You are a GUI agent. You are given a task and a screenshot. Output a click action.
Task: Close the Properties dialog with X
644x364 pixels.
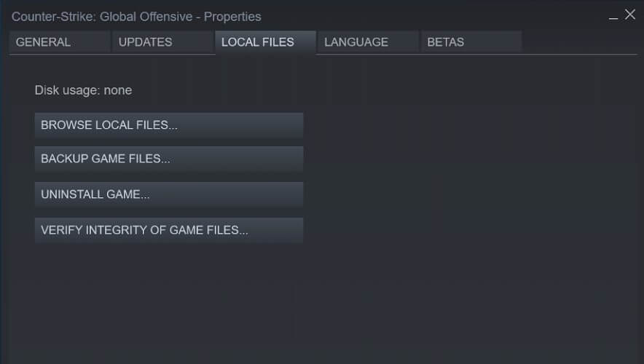631,15
